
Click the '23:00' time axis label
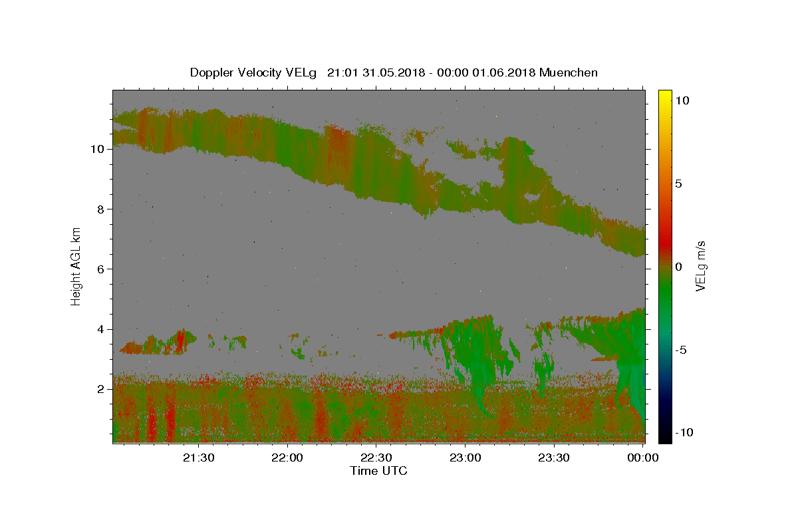tap(465, 458)
